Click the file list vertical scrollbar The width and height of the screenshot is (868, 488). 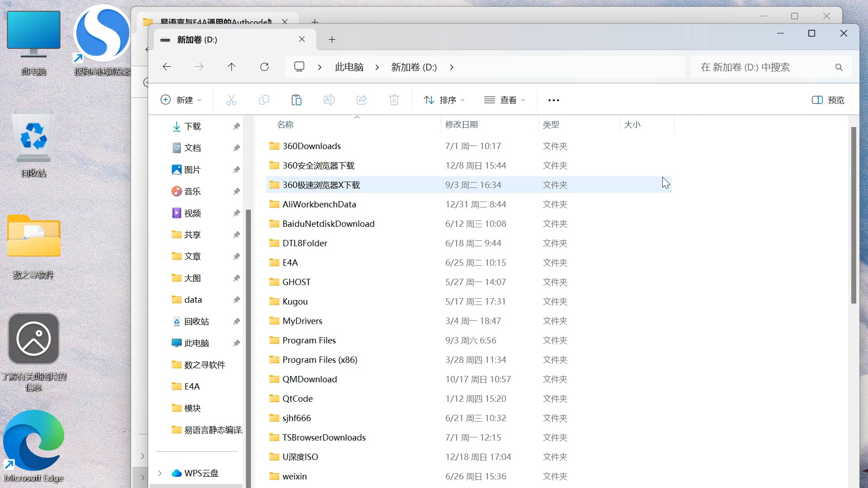[854, 215]
